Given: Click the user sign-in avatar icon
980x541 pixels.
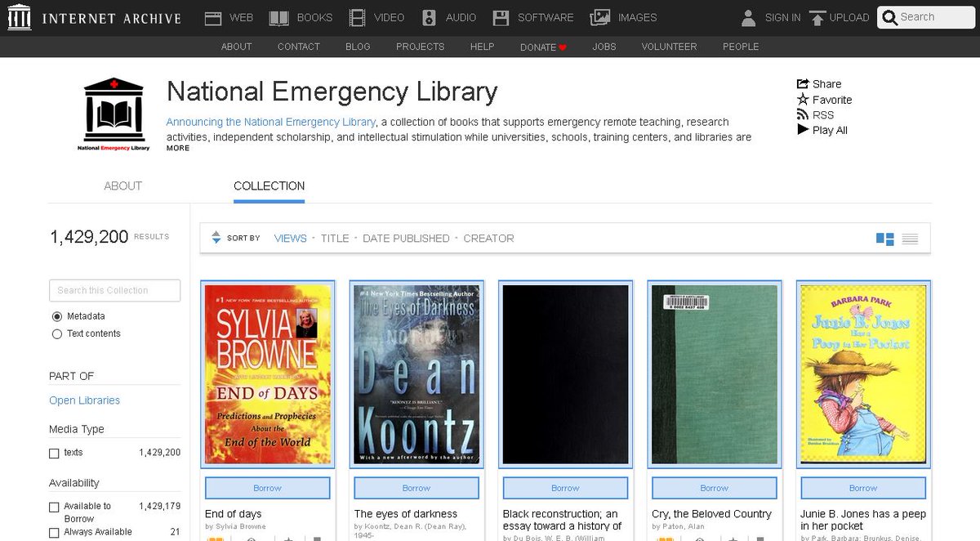Looking at the screenshot, I should (748, 17).
